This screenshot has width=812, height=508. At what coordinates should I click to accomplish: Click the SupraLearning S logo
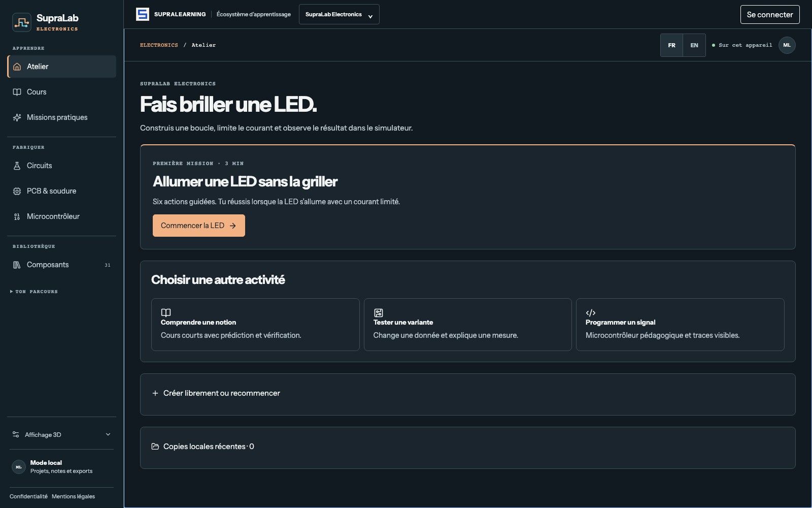point(142,14)
